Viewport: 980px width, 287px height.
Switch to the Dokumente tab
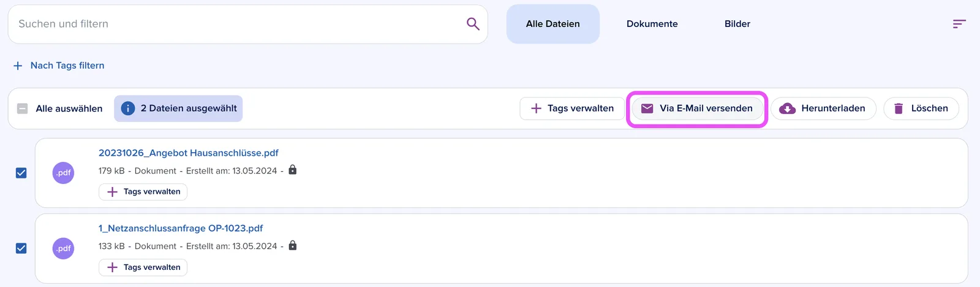[x=652, y=24]
